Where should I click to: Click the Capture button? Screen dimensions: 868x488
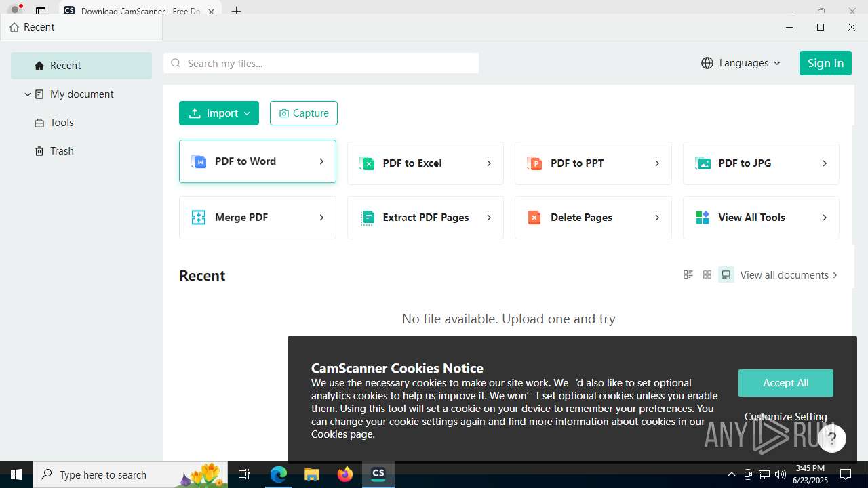tap(304, 113)
